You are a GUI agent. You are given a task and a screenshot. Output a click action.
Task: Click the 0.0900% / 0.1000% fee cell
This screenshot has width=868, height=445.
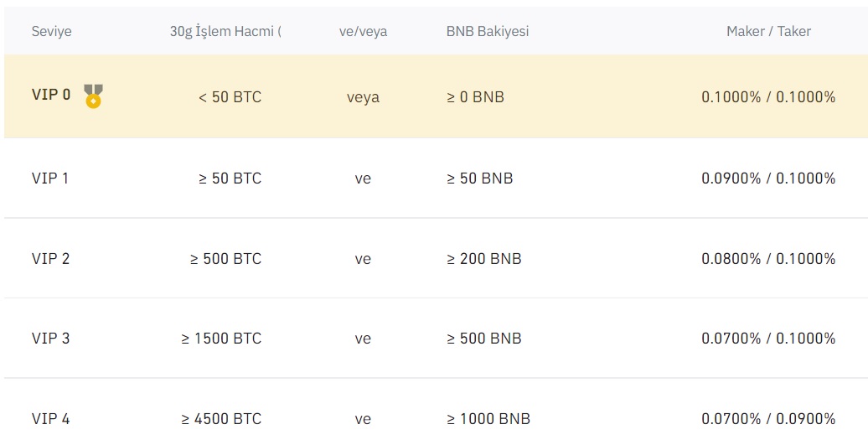[768, 179]
